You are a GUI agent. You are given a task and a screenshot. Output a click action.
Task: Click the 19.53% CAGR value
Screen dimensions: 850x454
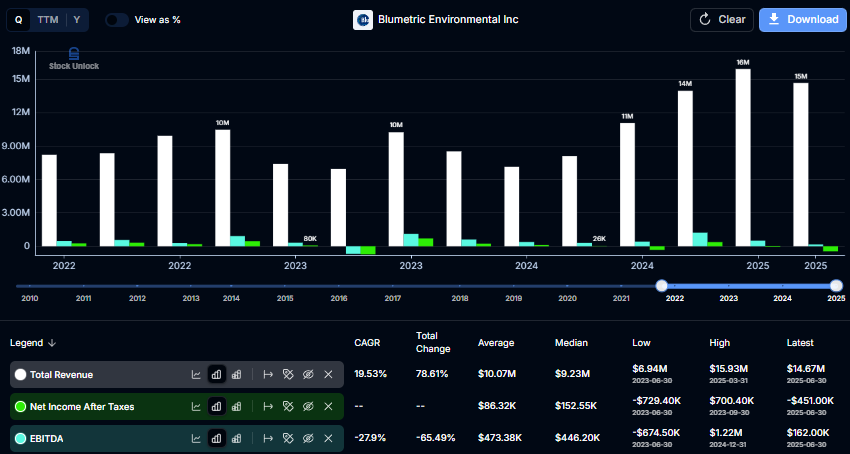pos(370,374)
